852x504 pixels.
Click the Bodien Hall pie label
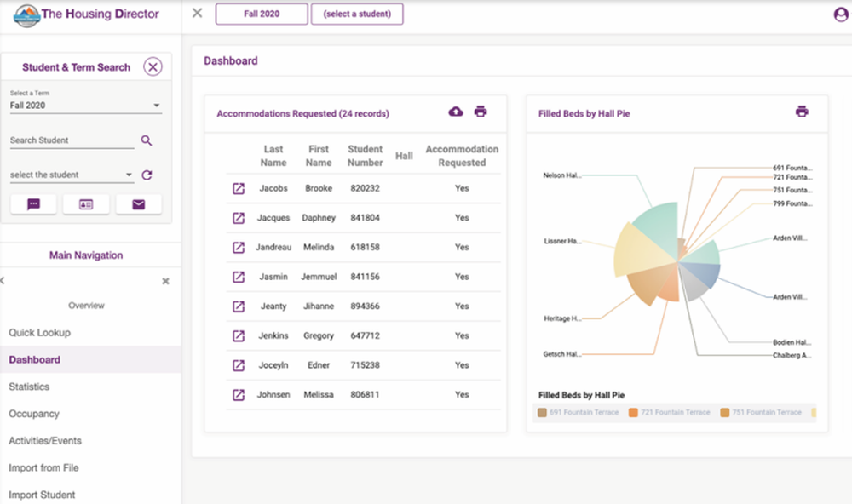tap(792, 343)
